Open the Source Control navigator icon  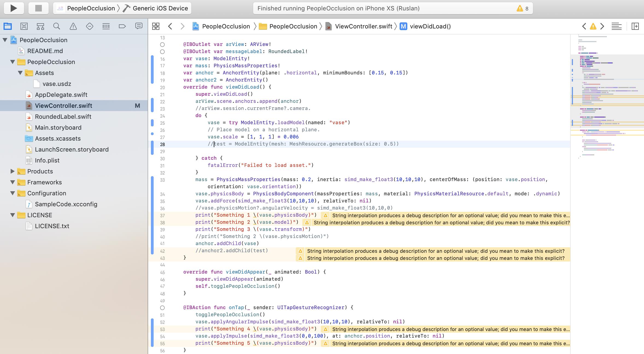(24, 26)
